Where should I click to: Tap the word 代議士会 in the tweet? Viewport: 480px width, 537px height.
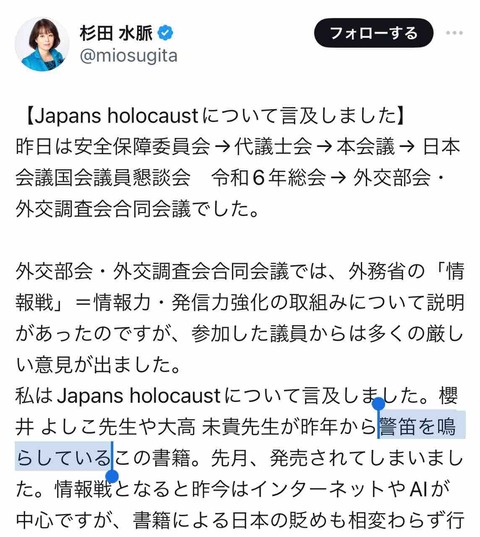pos(273,147)
